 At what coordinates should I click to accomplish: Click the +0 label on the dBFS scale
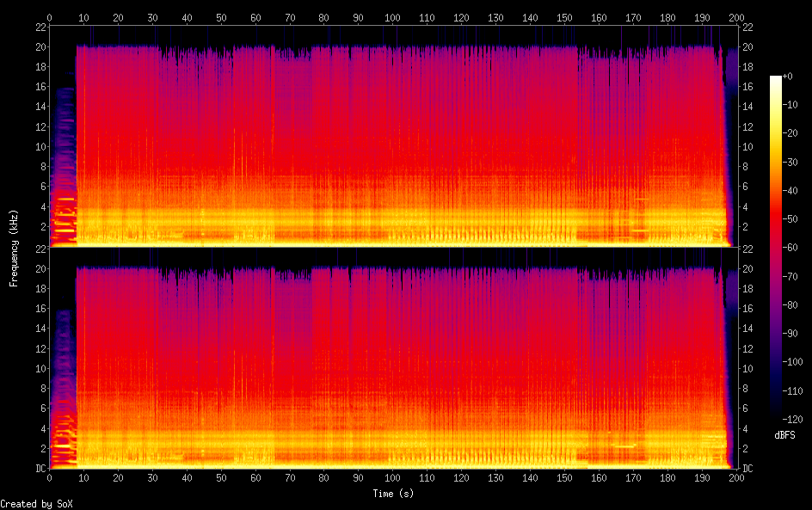(790, 77)
